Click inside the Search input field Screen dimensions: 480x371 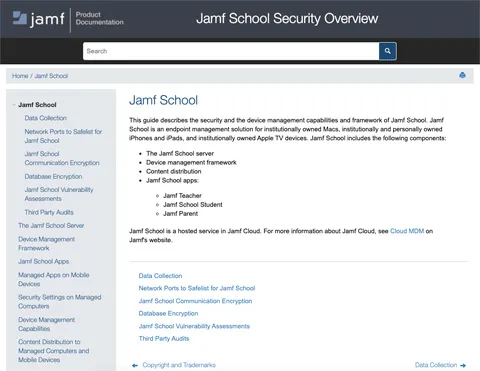click(231, 51)
